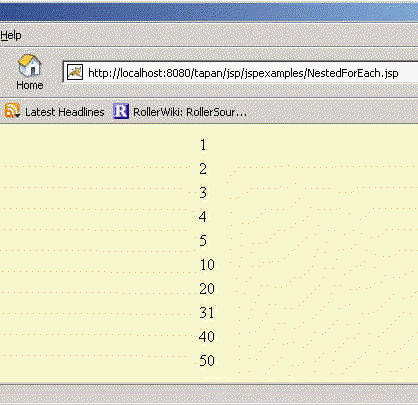
Task: Click the blue R RollerWiki icon
Action: click(121, 111)
